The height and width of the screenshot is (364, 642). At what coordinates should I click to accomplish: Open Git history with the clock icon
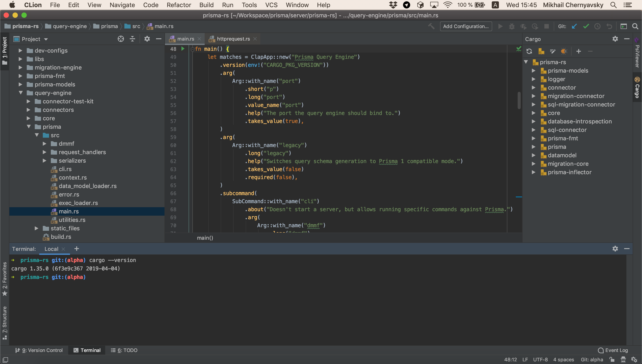click(597, 26)
